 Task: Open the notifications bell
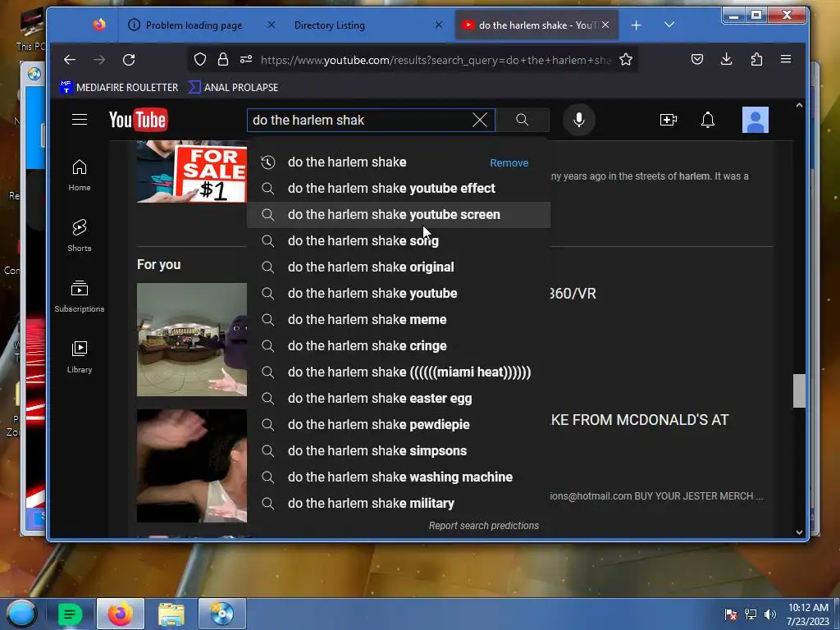pyautogui.click(x=708, y=120)
